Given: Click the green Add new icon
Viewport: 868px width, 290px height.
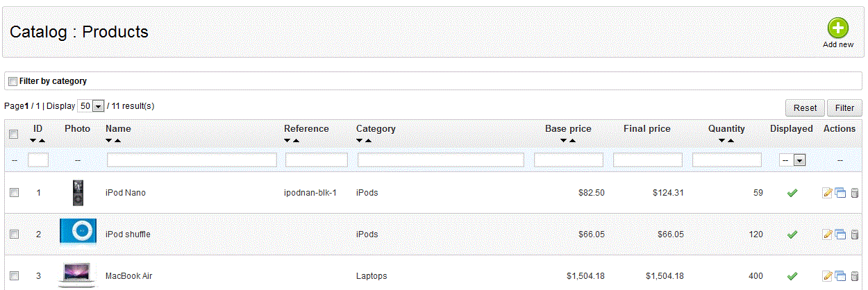Looking at the screenshot, I should coord(837,28).
